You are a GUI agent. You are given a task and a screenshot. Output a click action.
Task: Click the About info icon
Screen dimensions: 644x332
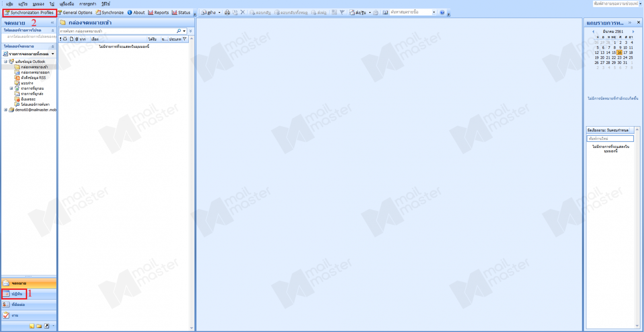click(x=130, y=12)
